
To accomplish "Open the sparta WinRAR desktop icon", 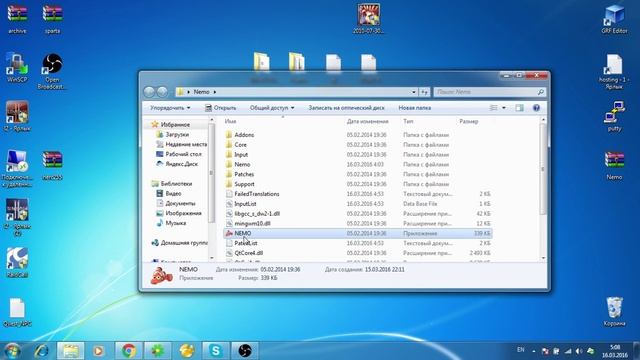I will click(52, 18).
